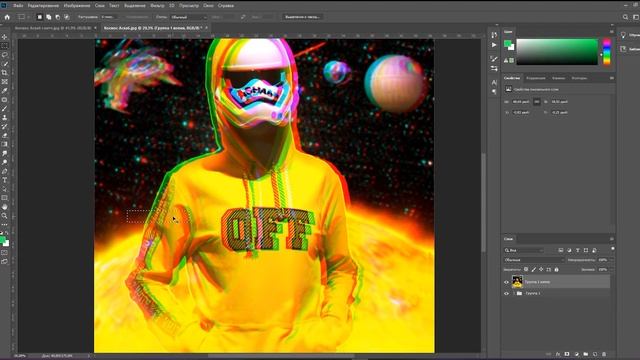
Task: Open the Непрозрачность opacity dropdown arrow
Action: (x=611, y=260)
